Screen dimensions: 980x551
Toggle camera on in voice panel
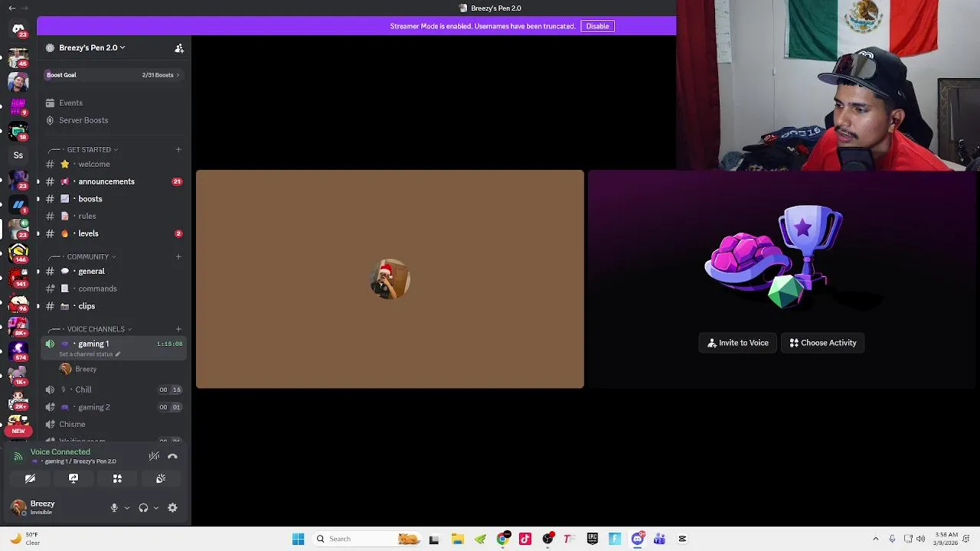(30, 478)
